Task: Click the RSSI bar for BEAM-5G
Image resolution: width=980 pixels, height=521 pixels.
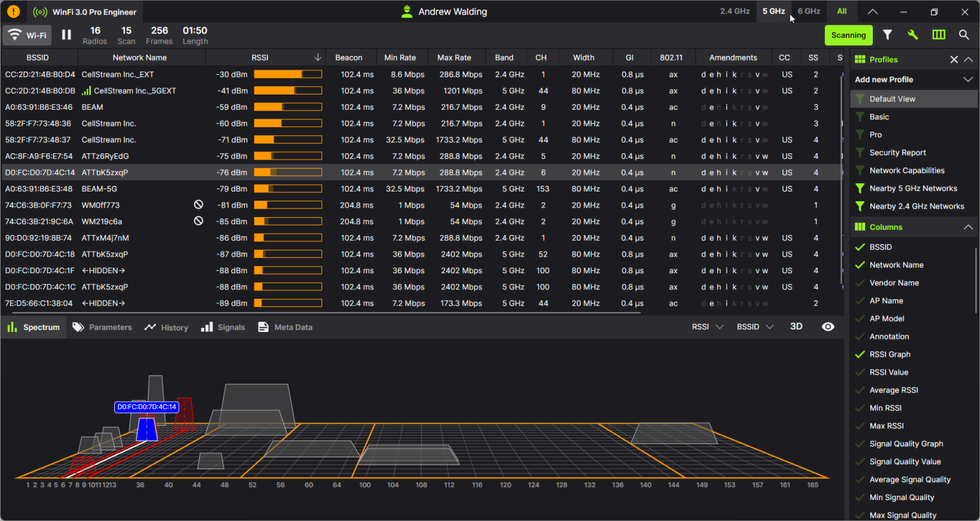Action: (x=288, y=188)
